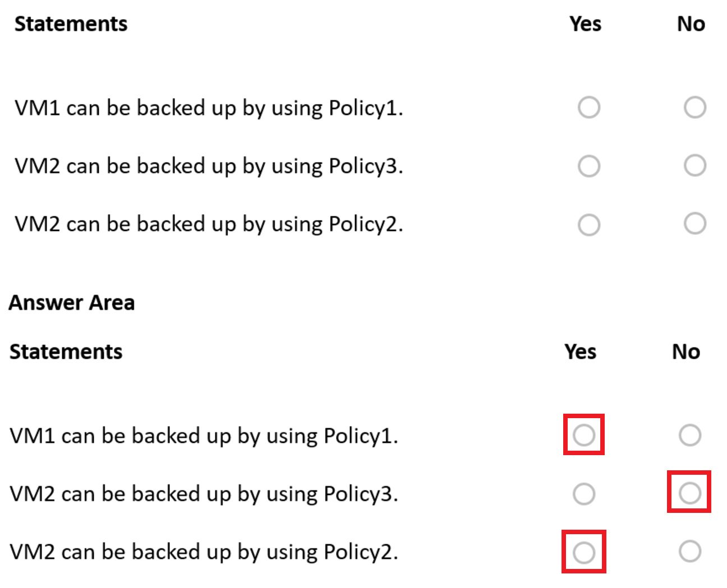Select No for VM2 Policy3 in upper question list
The height and width of the screenshot is (588, 727).
click(694, 165)
